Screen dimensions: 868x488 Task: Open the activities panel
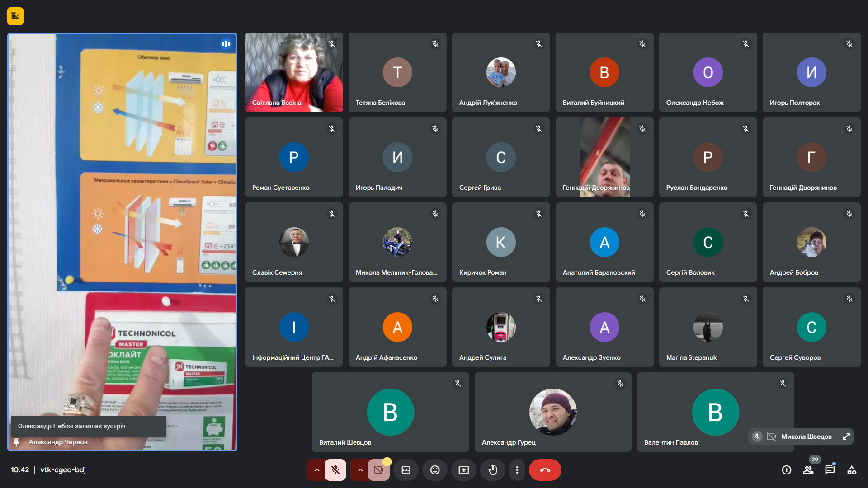click(x=852, y=470)
